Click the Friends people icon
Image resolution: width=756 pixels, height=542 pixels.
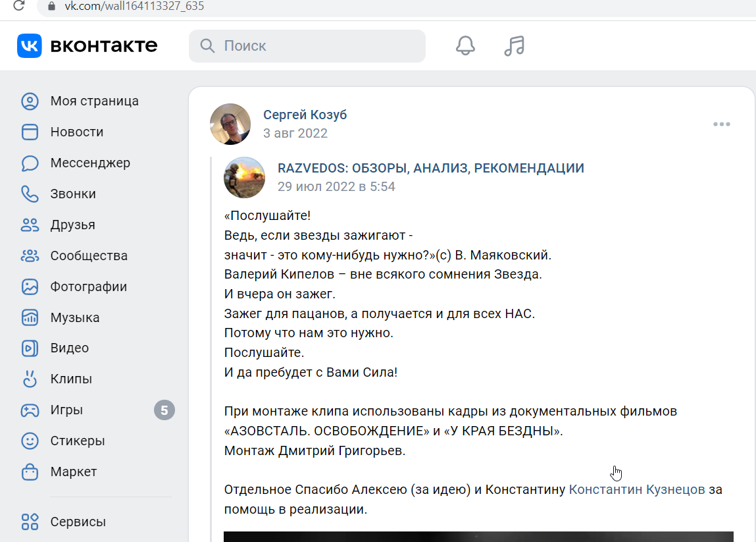click(30, 225)
